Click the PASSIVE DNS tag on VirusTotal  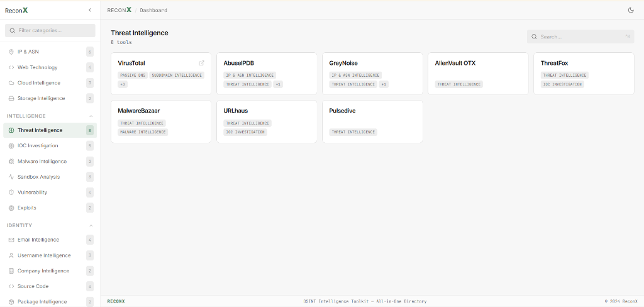133,75
